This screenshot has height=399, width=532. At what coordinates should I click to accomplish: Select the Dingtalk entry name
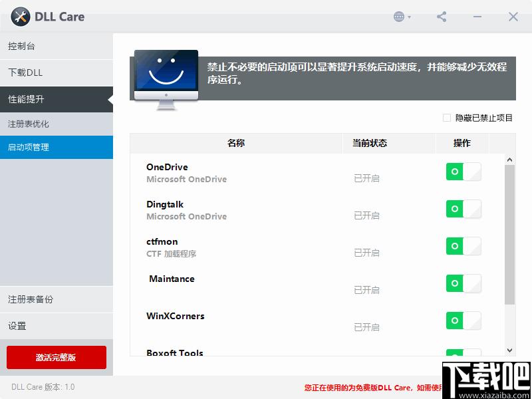[x=165, y=204]
